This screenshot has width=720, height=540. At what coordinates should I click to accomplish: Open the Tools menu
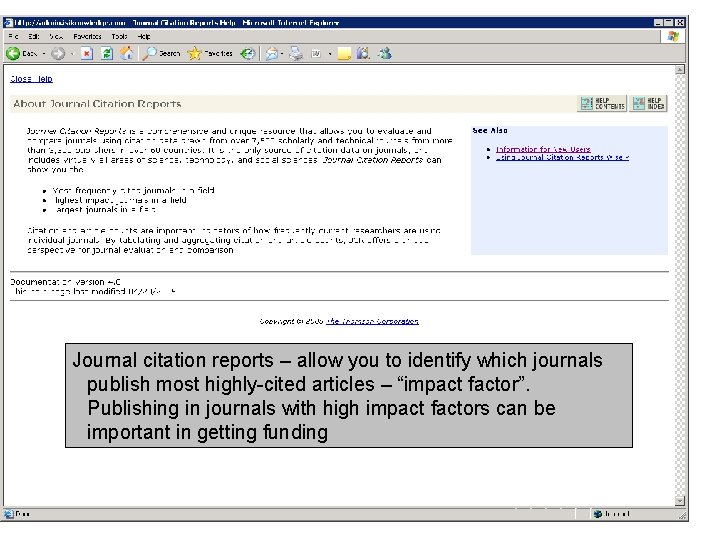click(119, 36)
